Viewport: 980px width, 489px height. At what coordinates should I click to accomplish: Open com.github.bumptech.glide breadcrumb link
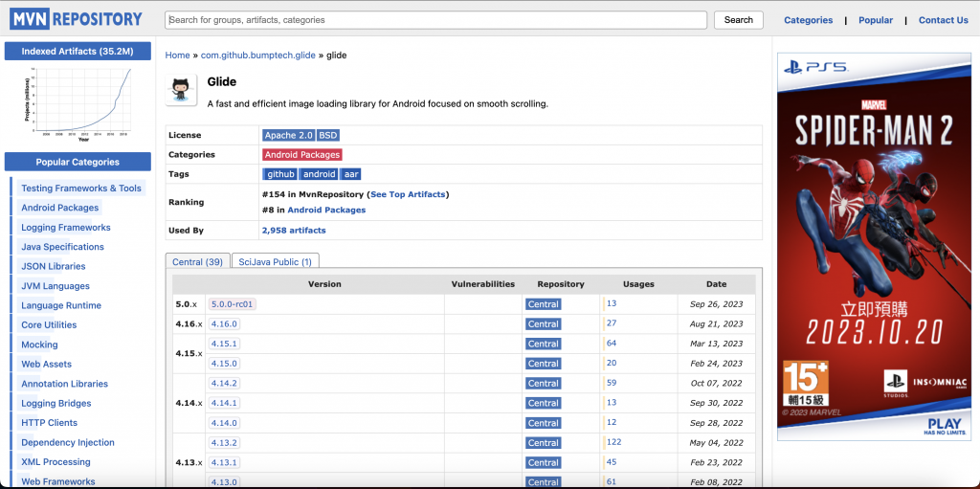258,56
